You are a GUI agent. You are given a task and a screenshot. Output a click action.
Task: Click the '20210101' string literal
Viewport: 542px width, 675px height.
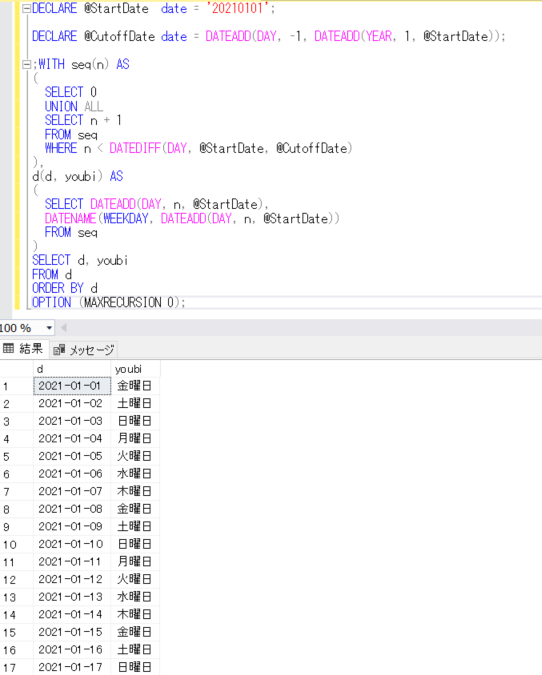(x=238, y=8)
